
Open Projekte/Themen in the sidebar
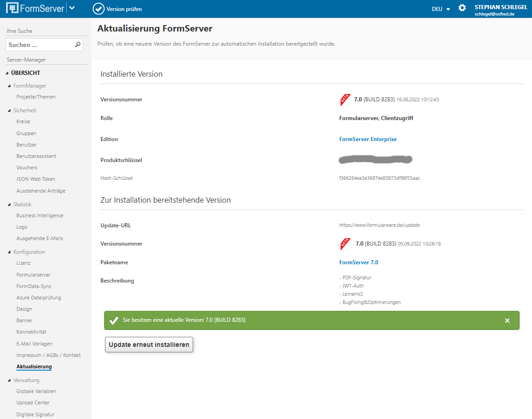point(36,97)
